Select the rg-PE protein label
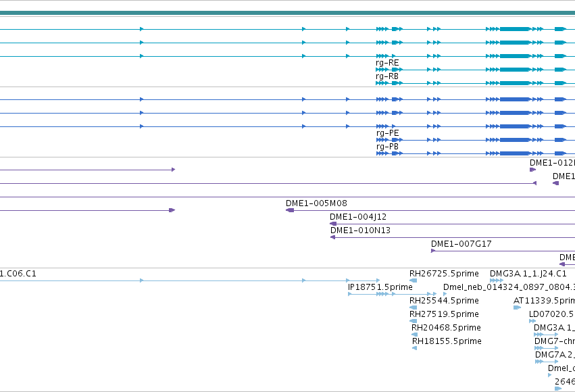575x392 pixels. 388,133
